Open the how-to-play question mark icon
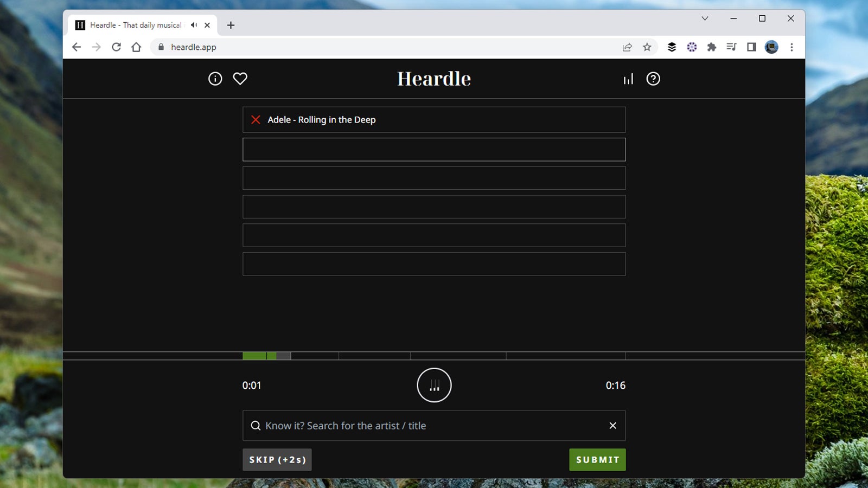This screenshot has width=868, height=488. [653, 79]
